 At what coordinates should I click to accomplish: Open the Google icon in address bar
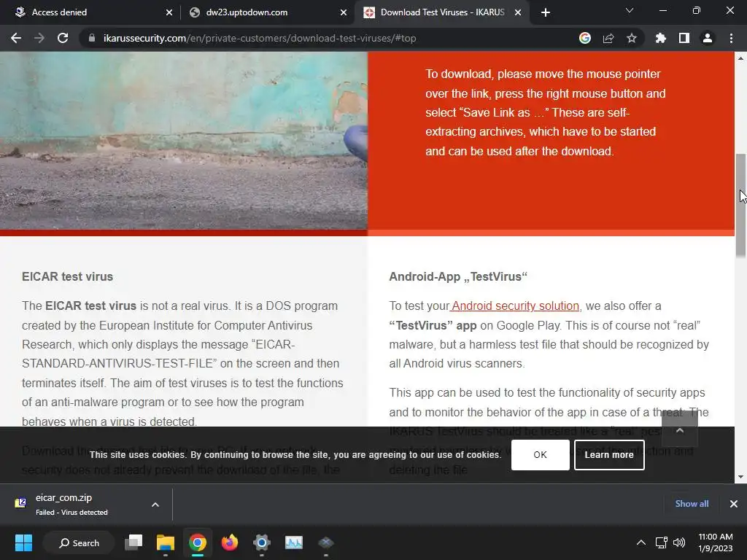point(585,38)
